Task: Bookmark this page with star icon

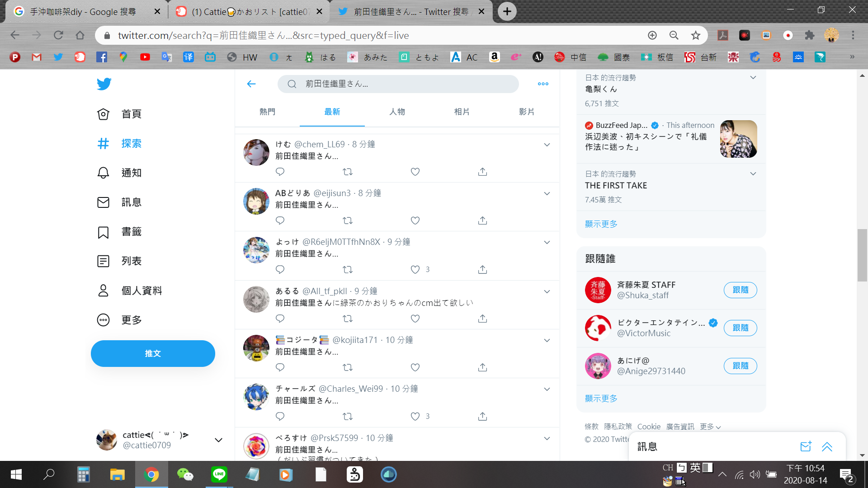Action: point(695,35)
